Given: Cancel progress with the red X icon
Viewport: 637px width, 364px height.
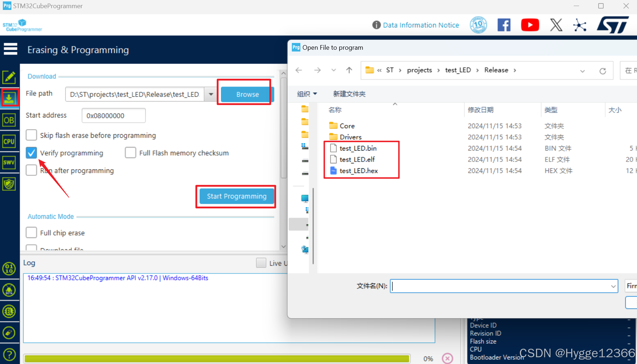Looking at the screenshot, I should pyautogui.click(x=448, y=358).
